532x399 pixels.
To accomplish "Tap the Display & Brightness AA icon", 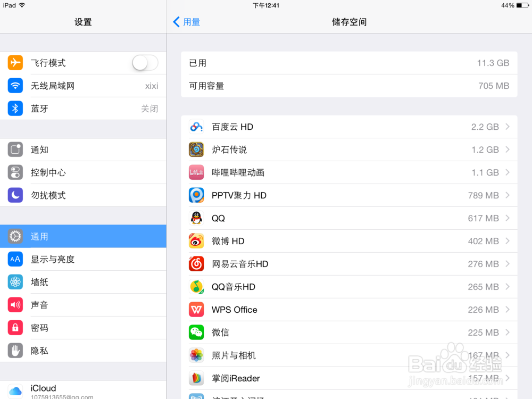I will click(15, 259).
